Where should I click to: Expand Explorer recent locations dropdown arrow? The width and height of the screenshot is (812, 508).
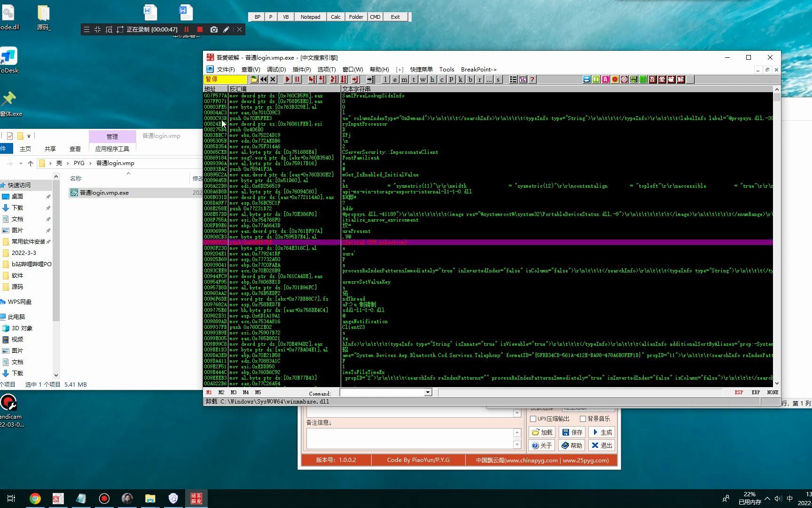pyautogui.click(x=21, y=163)
